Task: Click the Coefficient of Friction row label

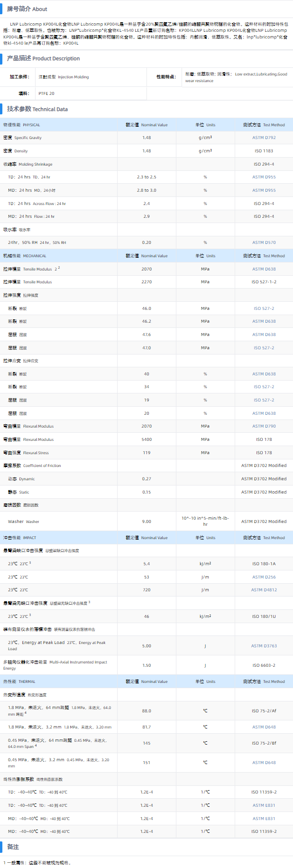Action: click(x=32, y=466)
